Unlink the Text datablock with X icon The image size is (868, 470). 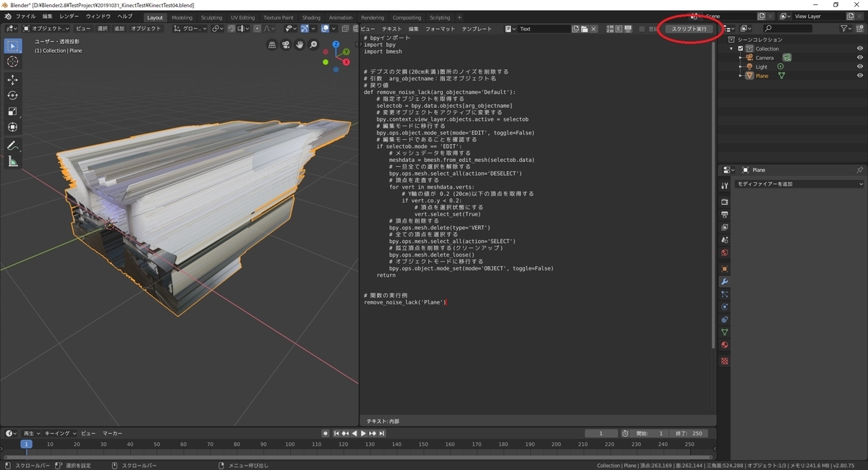click(x=594, y=29)
